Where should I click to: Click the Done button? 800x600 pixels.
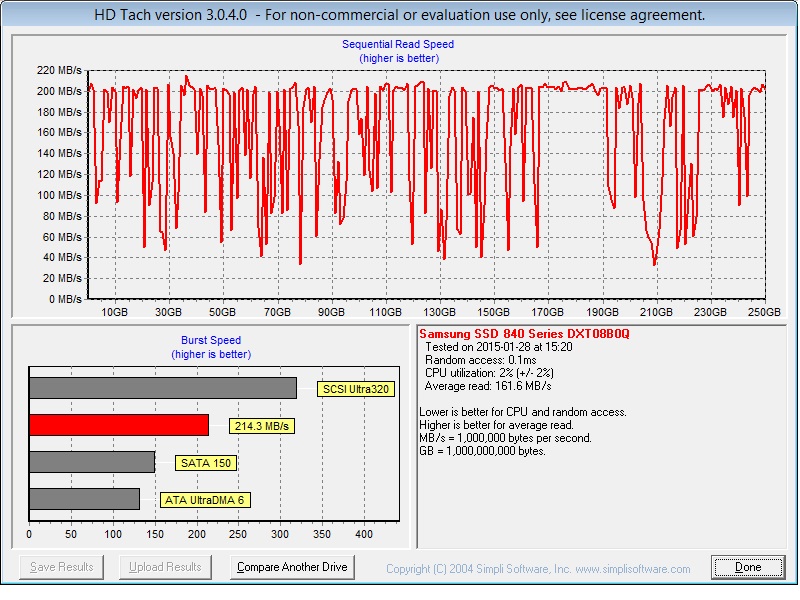click(x=747, y=567)
